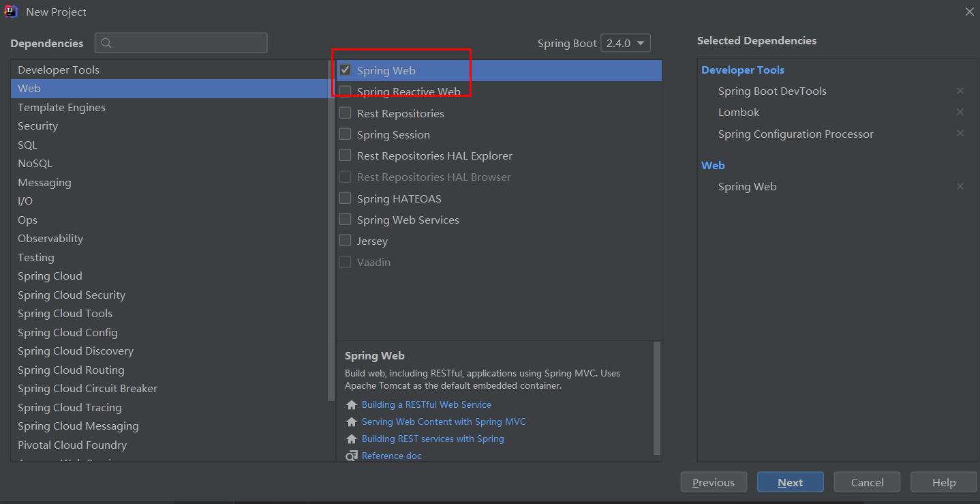Select the Spring Cloud Security category
The height and width of the screenshot is (504, 980).
pyautogui.click(x=169, y=295)
